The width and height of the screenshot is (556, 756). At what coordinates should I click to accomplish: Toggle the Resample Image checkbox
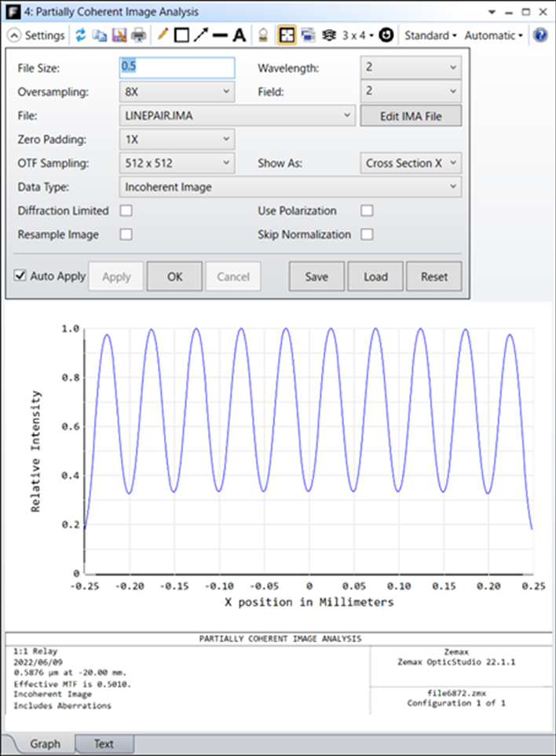click(x=126, y=234)
